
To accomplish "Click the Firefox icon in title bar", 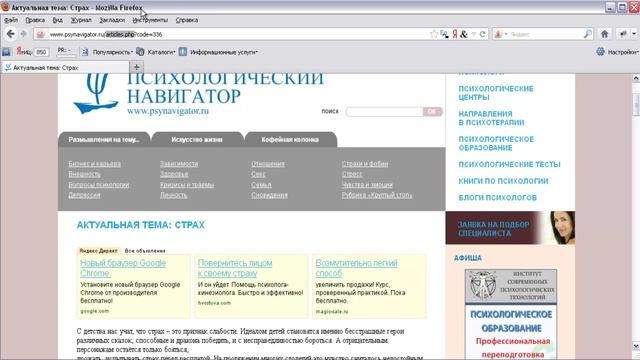I will pyautogui.click(x=5, y=7).
